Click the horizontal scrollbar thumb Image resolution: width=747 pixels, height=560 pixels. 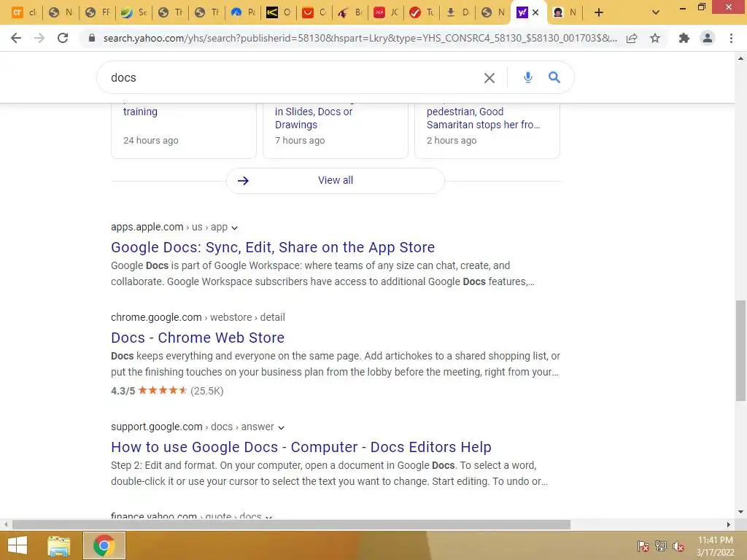click(x=291, y=525)
